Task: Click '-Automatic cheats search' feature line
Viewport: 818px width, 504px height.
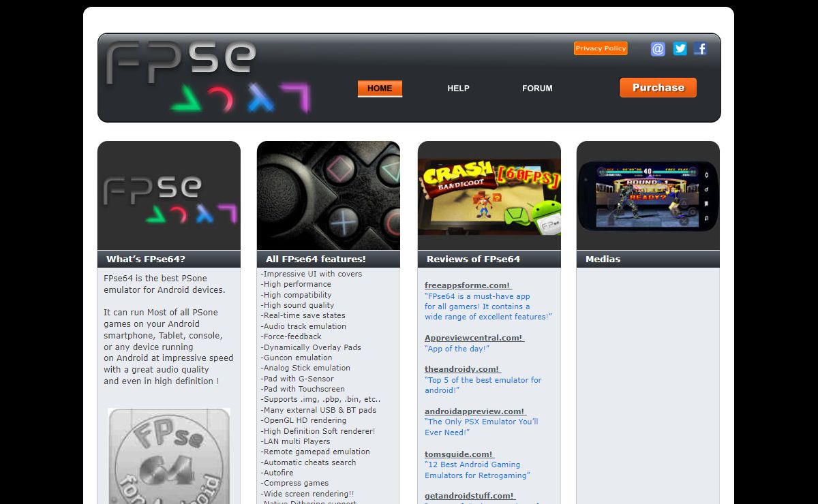Action: coord(308,462)
